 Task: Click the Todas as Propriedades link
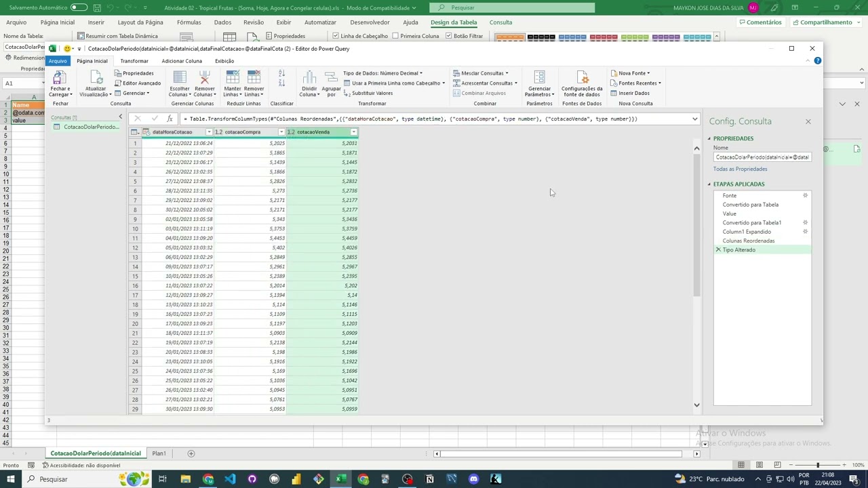741,169
